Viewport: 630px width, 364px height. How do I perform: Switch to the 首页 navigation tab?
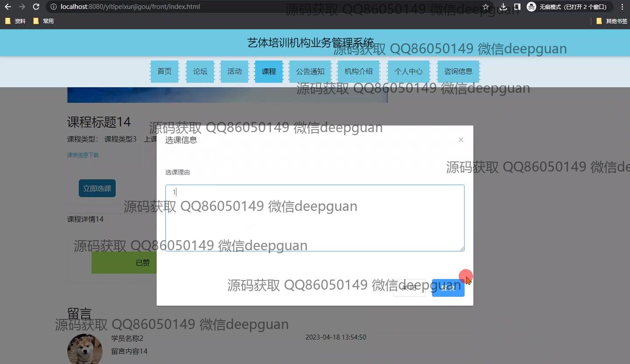click(164, 71)
